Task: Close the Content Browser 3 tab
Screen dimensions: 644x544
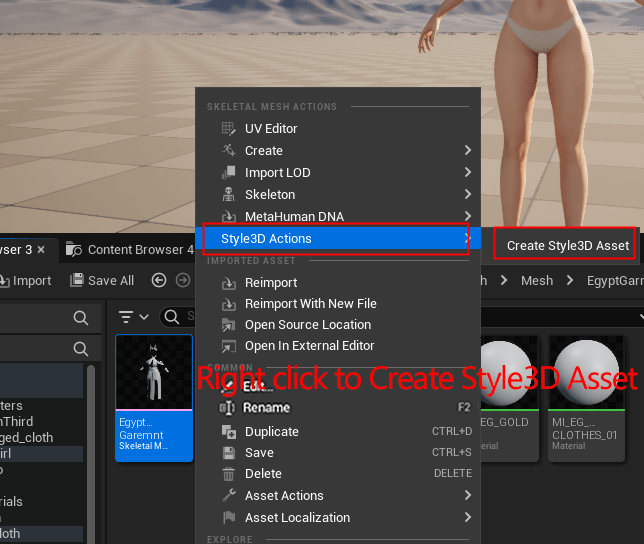Action: click(x=41, y=249)
